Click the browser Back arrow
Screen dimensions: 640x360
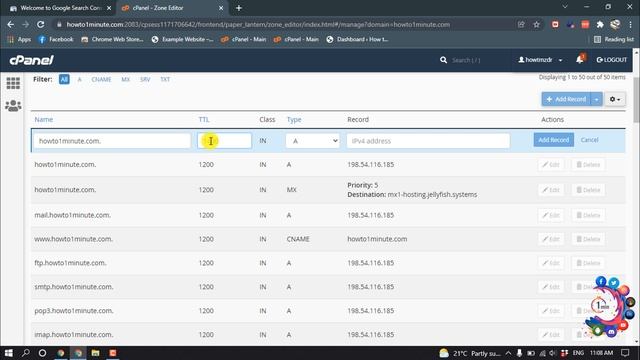tap(11, 24)
